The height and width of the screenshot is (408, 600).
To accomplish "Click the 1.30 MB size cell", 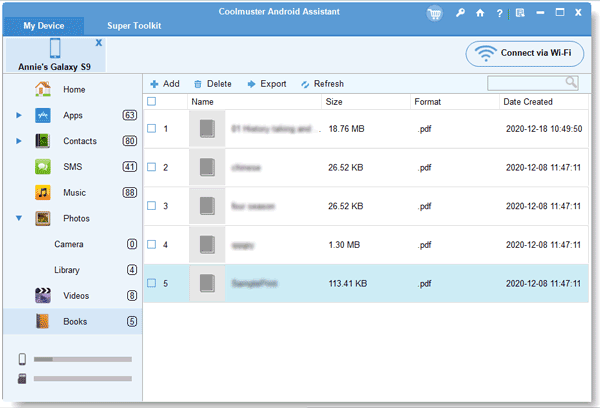I will tap(344, 245).
